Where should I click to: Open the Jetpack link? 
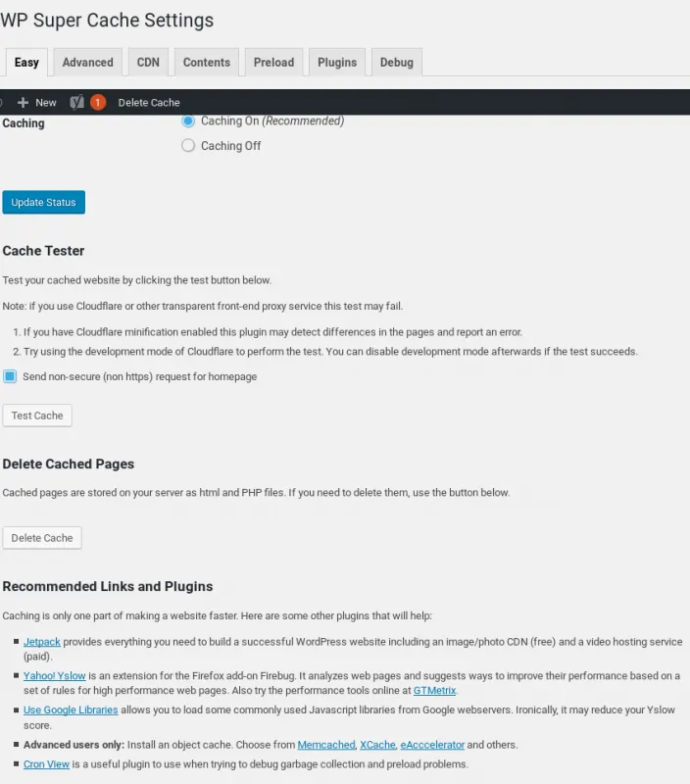click(x=42, y=642)
